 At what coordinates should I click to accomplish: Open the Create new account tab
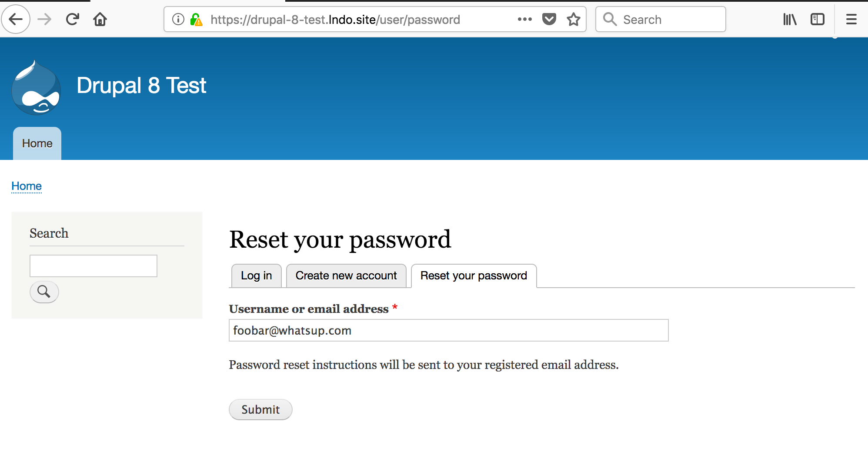pos(346,275)
